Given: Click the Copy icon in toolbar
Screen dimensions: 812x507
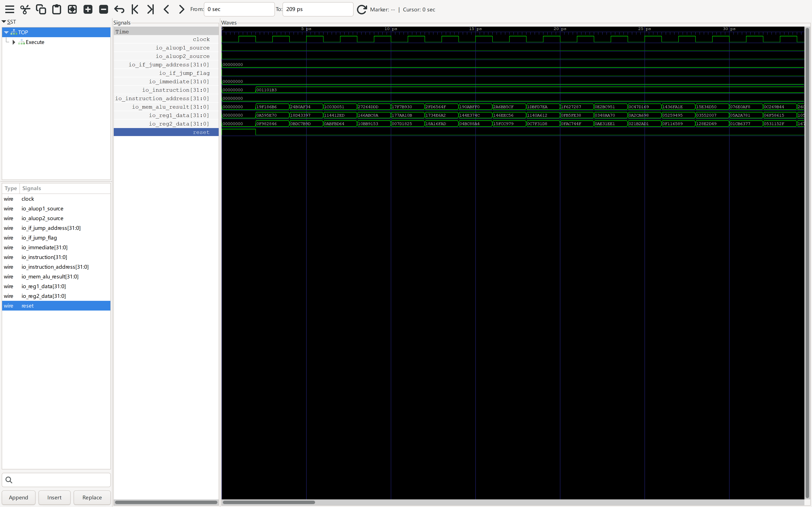Looking at the screenshot, I should pyautogui.click(x=41, y=9).
